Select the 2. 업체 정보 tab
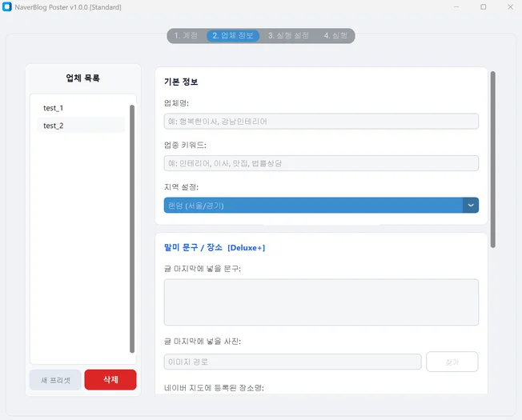This screenshot has width=522, height=420. 233,35
